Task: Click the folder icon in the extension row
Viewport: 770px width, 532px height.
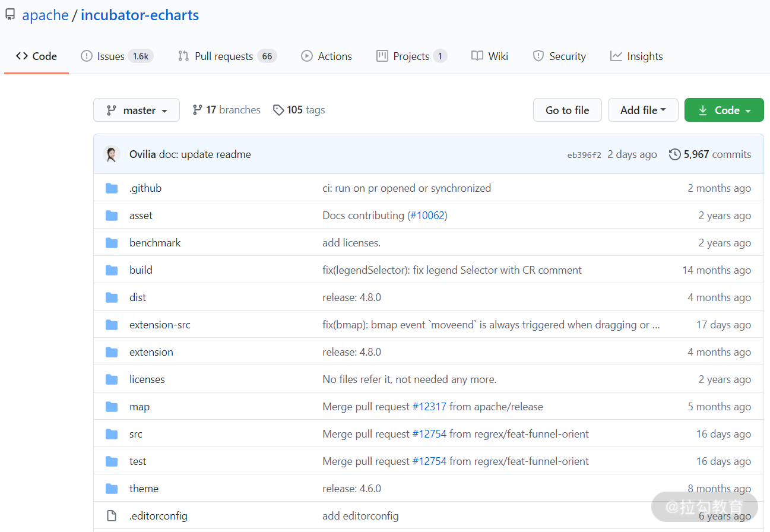Action: coord(112,352)
